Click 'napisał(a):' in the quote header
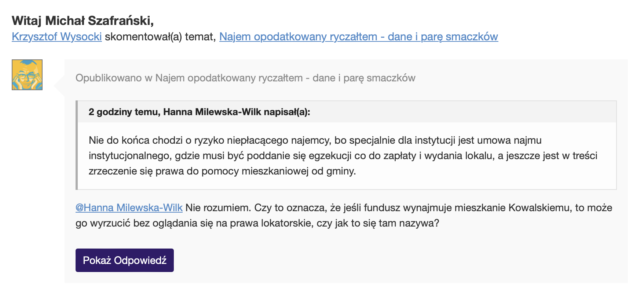This screenshot has width=644, height=294. tap(287, 112)
